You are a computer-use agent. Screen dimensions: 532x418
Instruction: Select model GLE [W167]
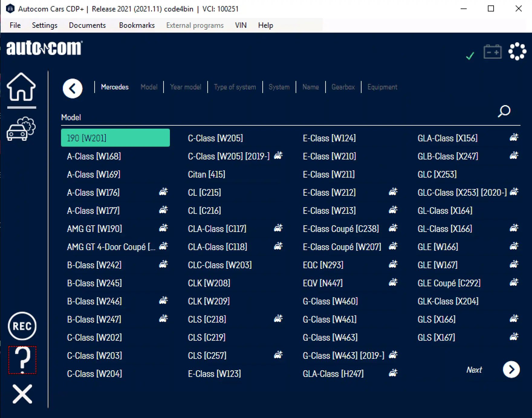438,265
